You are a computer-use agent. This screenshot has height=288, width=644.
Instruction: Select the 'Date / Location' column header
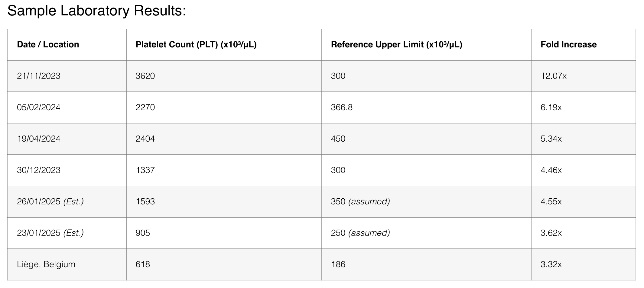coord(48,44)
